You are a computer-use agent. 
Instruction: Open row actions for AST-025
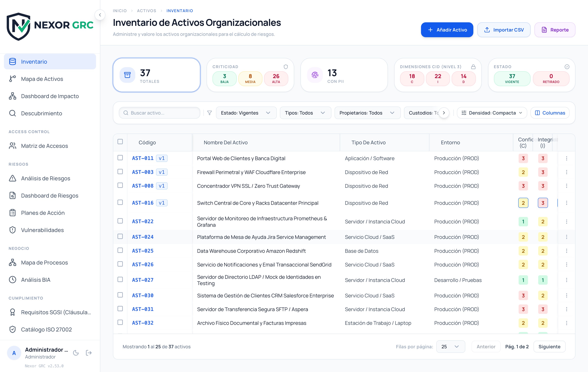566,251
